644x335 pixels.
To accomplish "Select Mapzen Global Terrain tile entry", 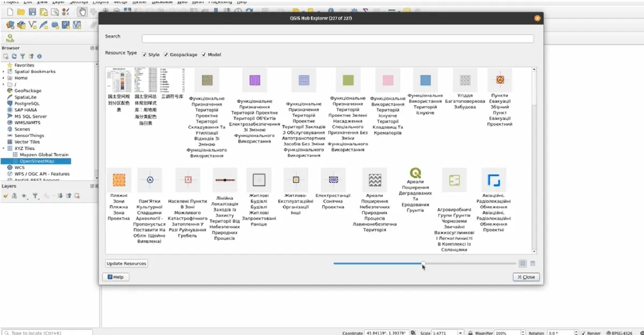I will pos(43,154).
